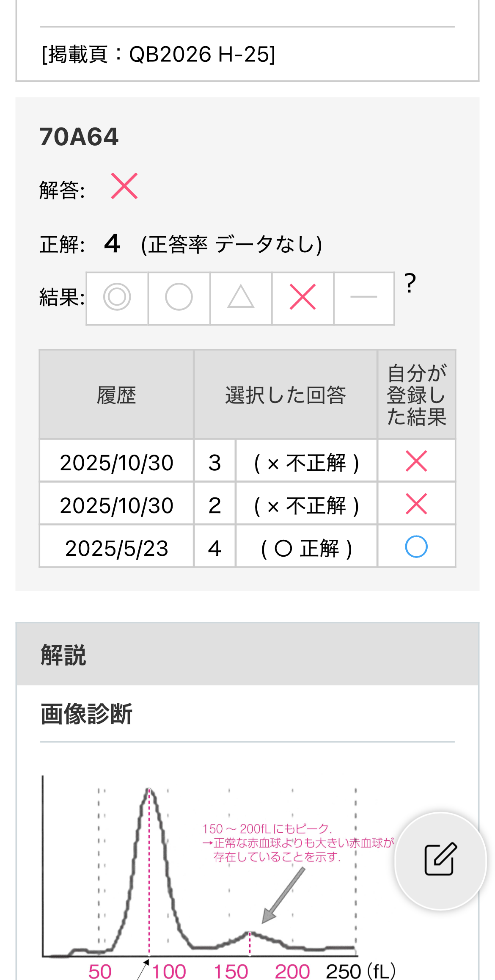495x980 pixels.
Task: Click the 2025/5/23 history date
Action: (x=117, y=548)
